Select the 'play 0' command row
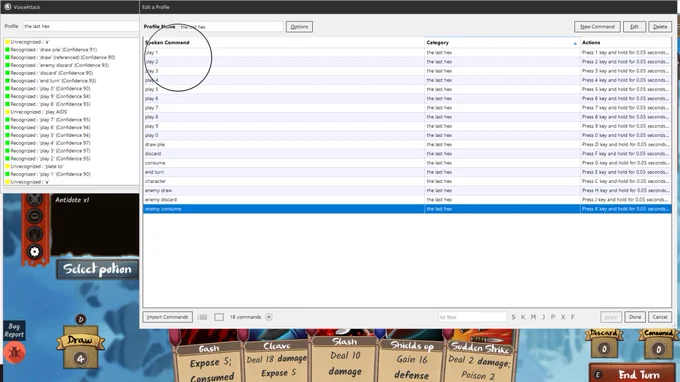 tap(407, 135)
